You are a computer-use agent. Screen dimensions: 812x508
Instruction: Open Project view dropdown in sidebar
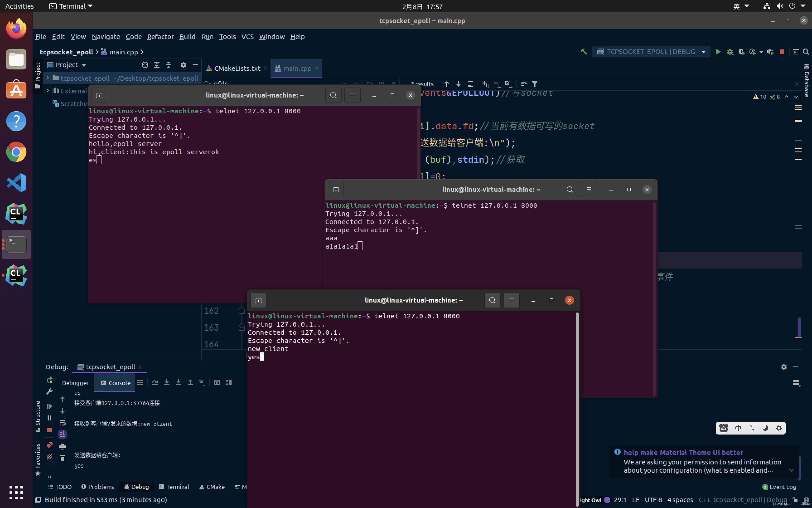point(84,65)
